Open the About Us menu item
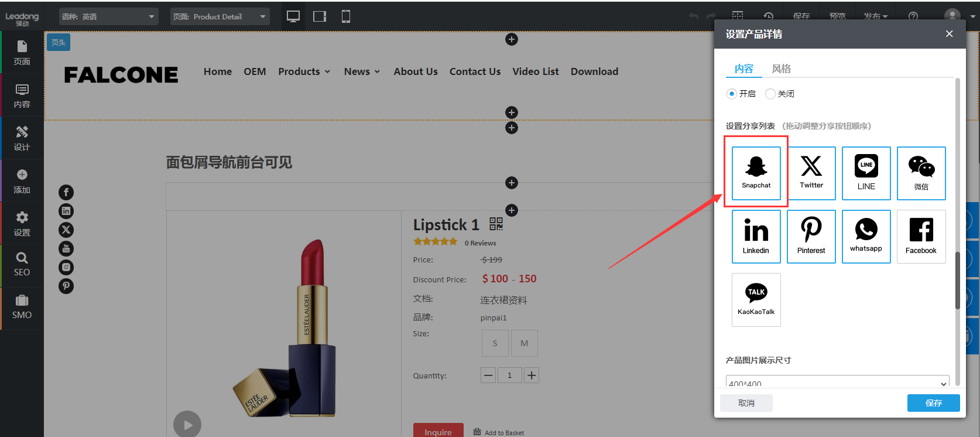The height and width of the screenshot is (437, 980). coord(415,71)
